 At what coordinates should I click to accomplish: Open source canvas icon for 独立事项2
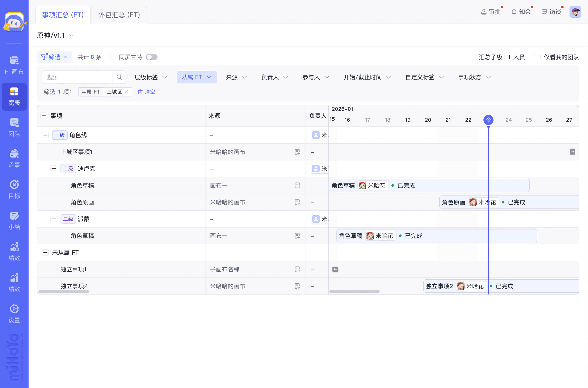pyautogui.click(x=297, y=286)
